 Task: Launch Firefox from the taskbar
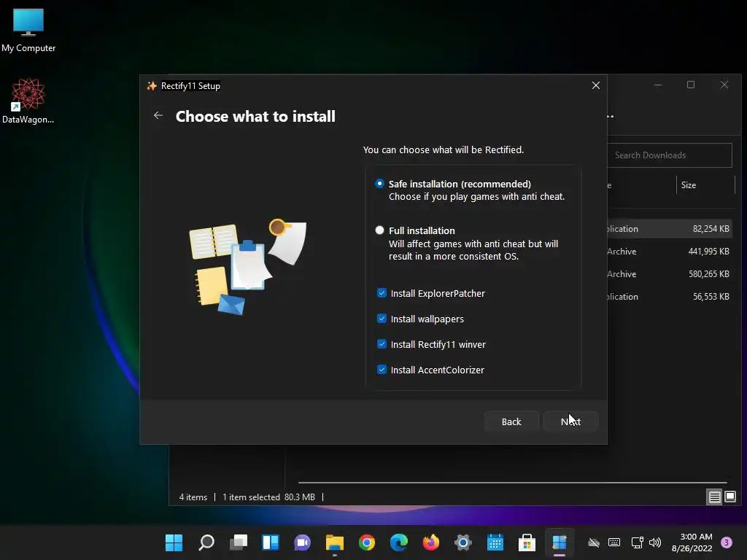coord(430,542)
